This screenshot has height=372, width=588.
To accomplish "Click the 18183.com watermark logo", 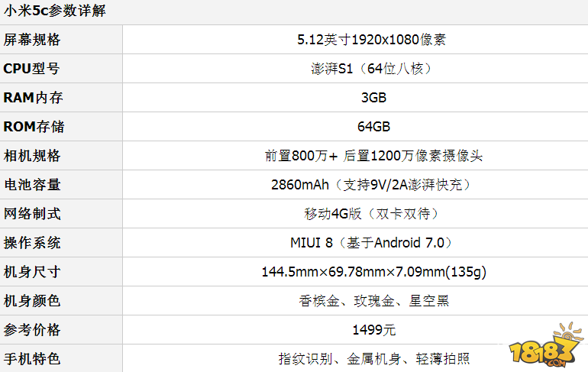I will [x=546, y=345].
